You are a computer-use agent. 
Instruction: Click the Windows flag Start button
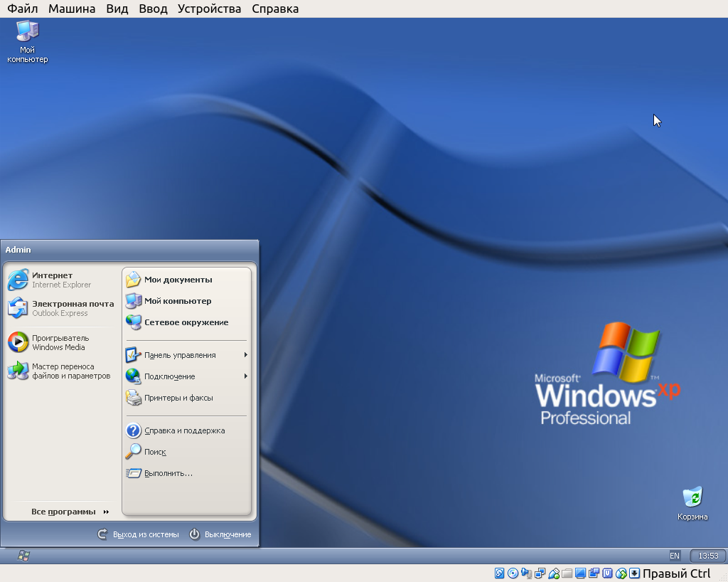click(23, 556)
